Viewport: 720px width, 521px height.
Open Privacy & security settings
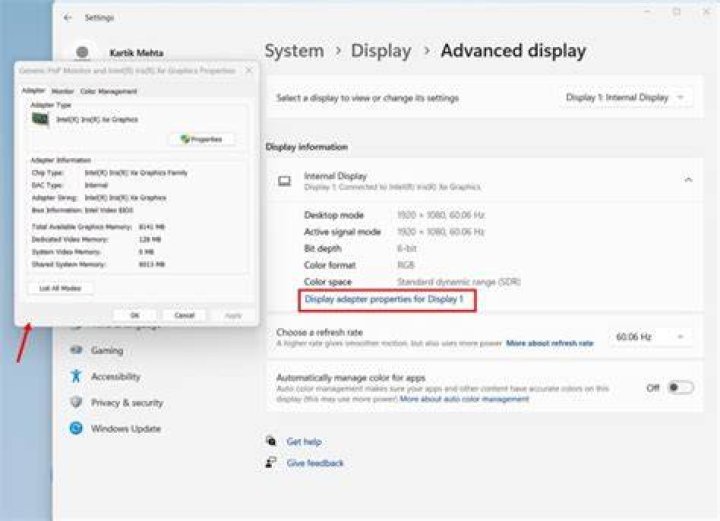pyautogui.click(x=127, y=403)
